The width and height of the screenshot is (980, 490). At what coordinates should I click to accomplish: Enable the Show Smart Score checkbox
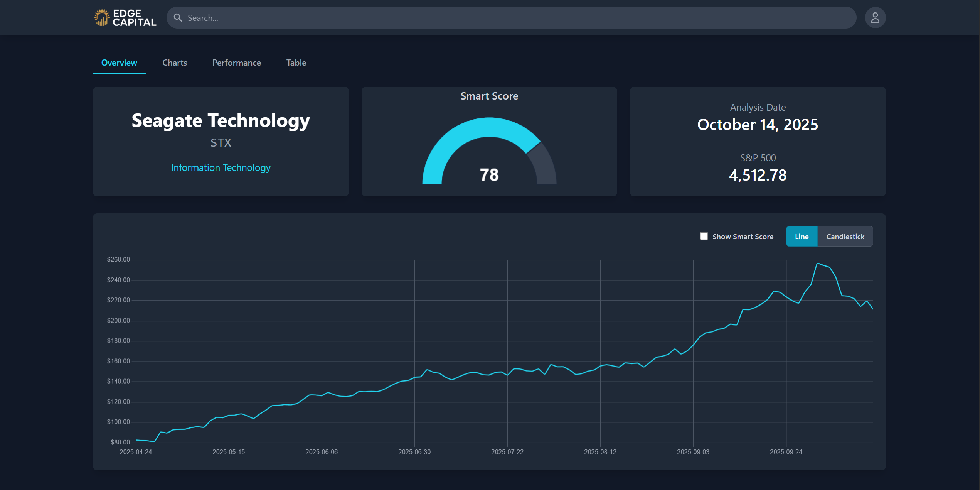click(704, 236)
